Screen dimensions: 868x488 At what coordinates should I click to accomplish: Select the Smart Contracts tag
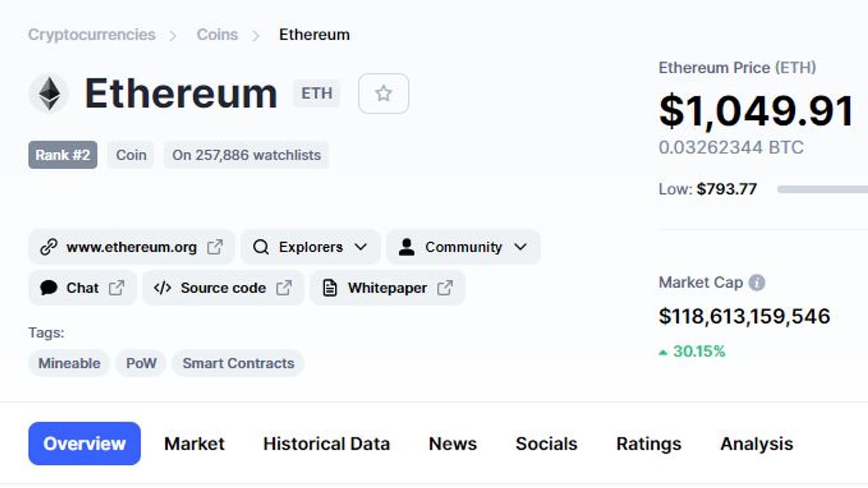click(238, 363)
